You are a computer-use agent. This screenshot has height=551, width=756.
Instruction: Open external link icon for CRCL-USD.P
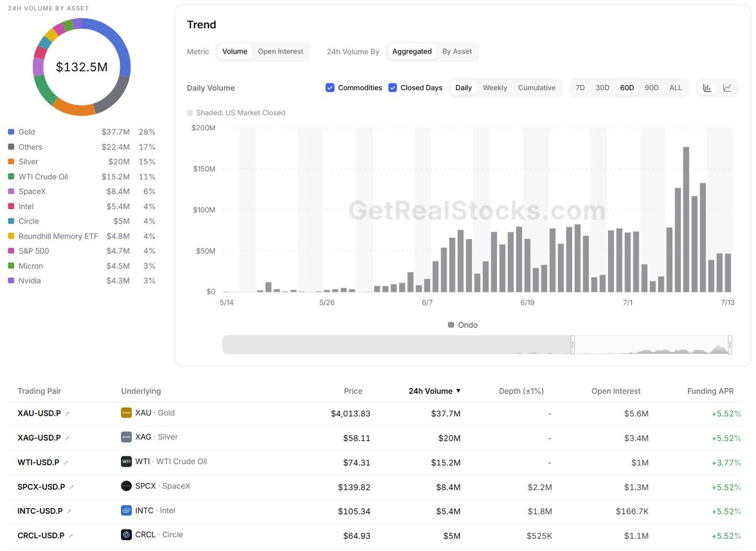pos(71,536)
